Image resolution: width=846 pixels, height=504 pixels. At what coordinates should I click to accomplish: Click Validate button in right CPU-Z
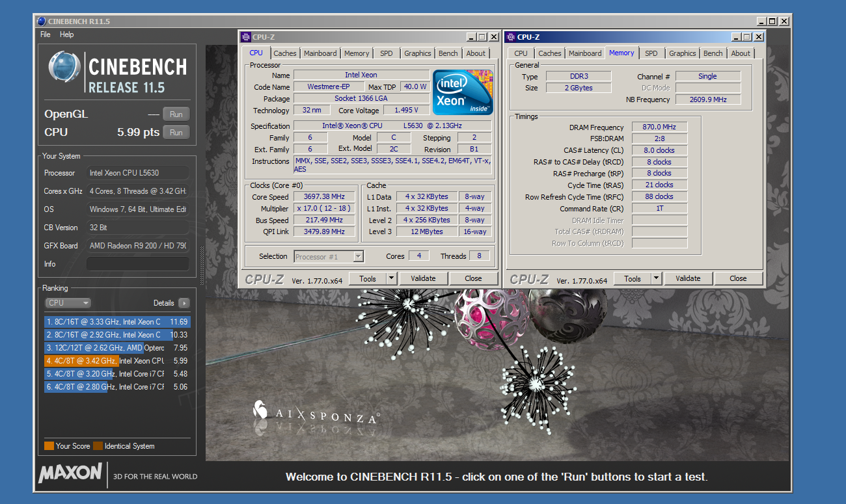click(688, 278)
